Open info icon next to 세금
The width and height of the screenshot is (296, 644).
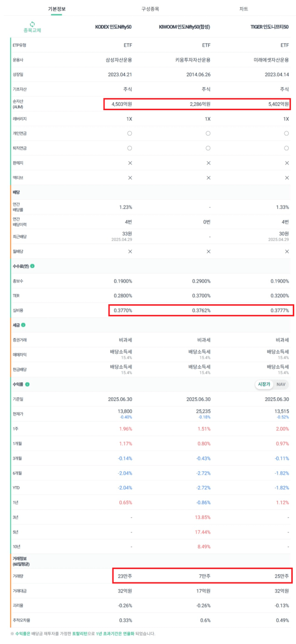(23, 325)
